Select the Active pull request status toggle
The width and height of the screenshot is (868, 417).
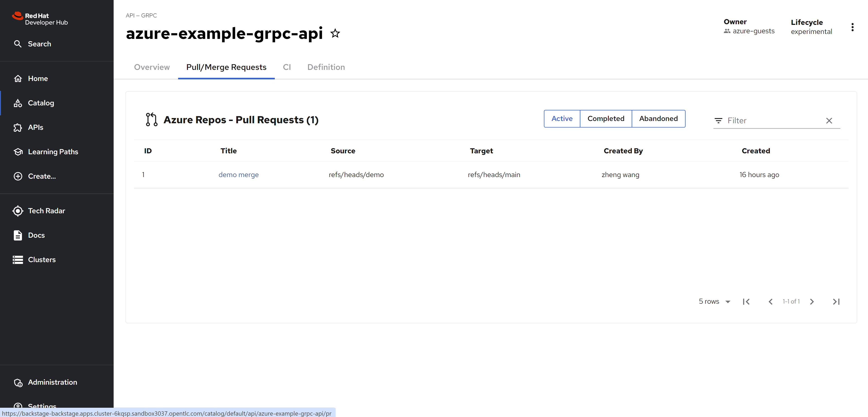click(562, 119)
